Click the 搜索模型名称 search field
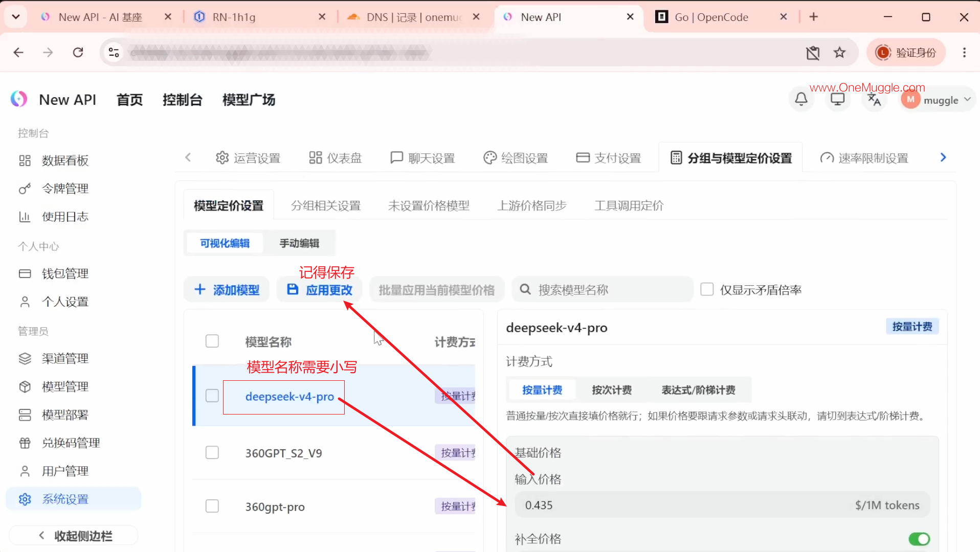 pyautogui.click(x=603, y=290)
